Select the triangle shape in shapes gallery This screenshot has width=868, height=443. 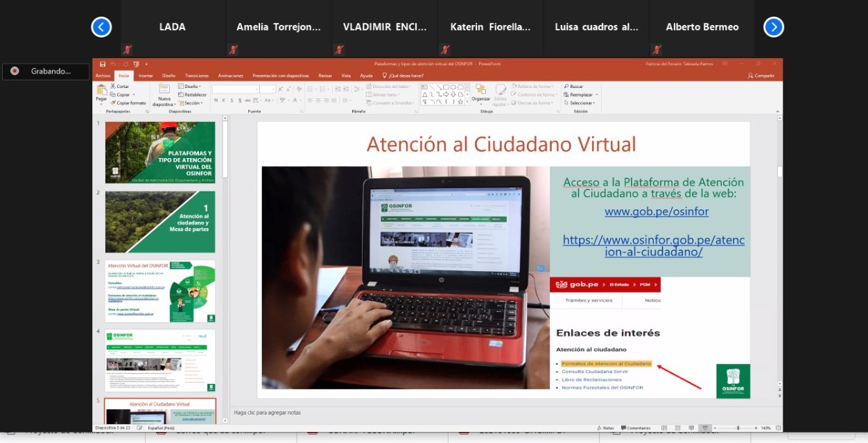(424, 94)
